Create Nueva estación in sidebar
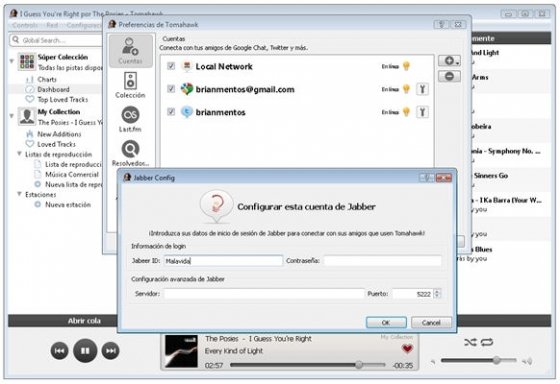Viewport: 560px width, 384px height. (x=68, y=205)
